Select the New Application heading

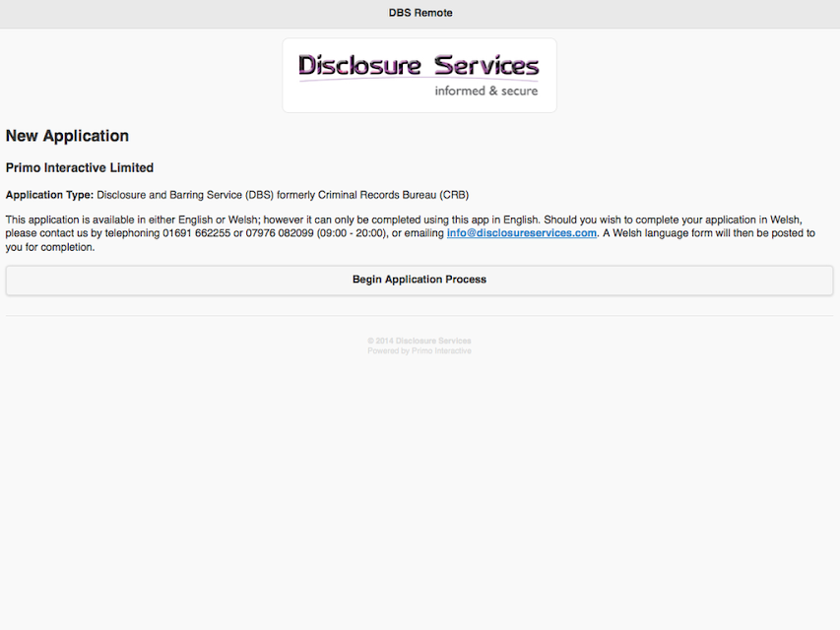68,136
